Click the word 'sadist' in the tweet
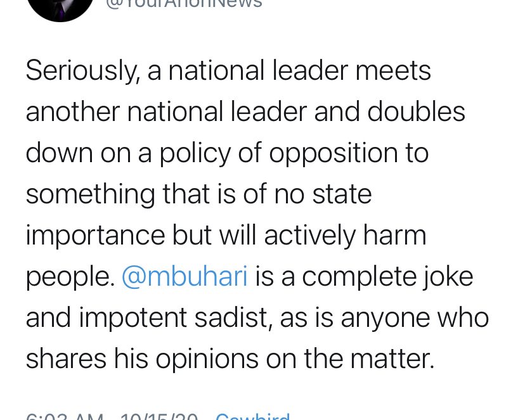This screenshot has height=420, width=525. [231, 317]
